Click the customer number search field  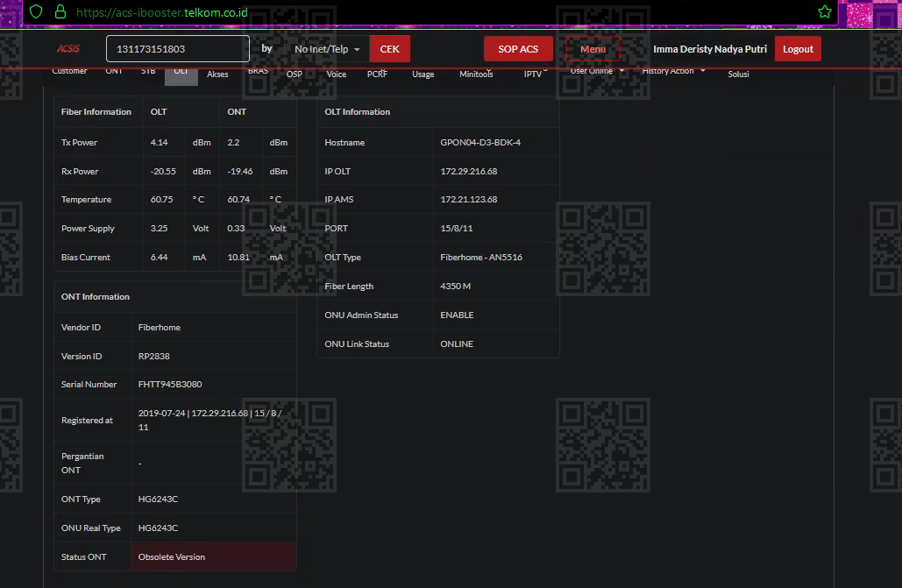(178, 49)
